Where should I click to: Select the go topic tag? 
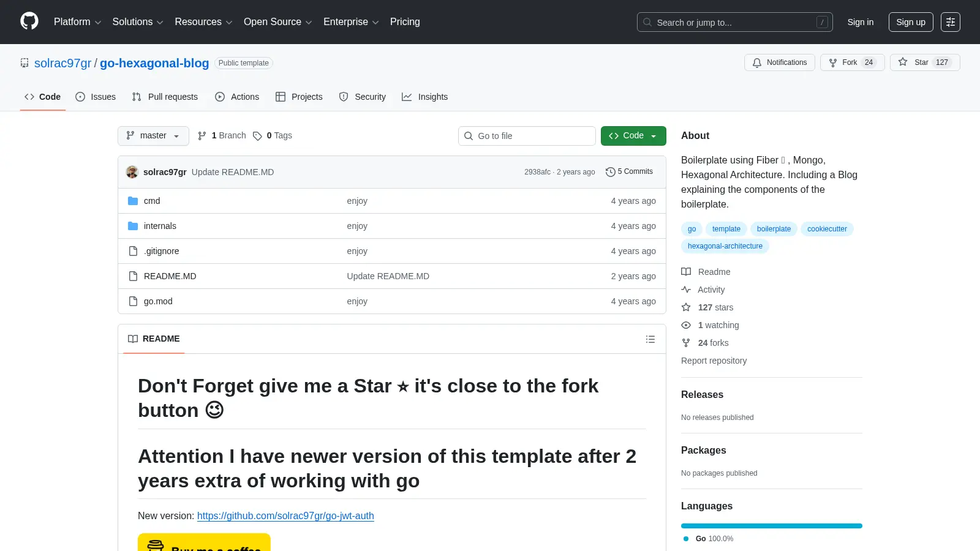tap(692, 229)
